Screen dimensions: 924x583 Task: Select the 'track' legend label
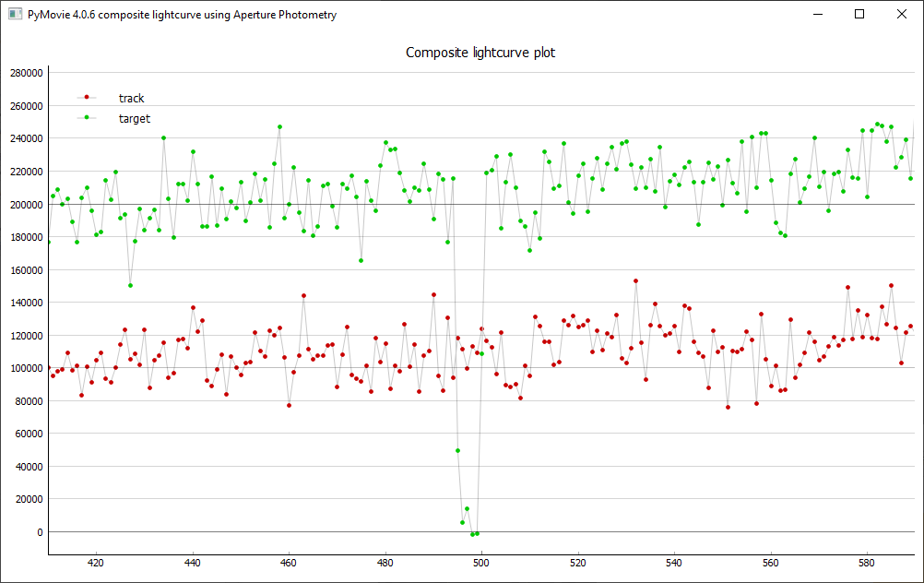pyautogui.click(x=131, y=99)
